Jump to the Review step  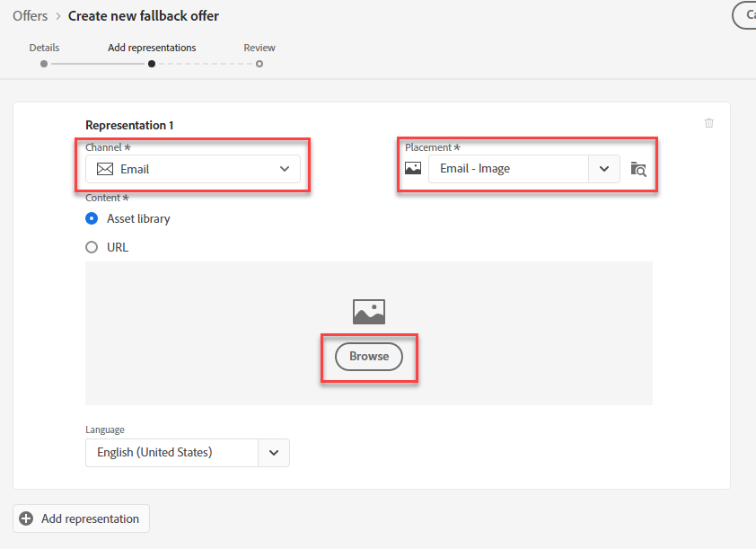tap(259, 48)
